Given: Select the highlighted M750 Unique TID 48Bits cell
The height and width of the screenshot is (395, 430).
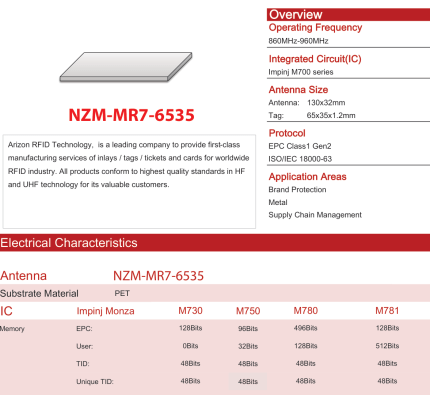Looking at the screenshot, I should (248, 381).
